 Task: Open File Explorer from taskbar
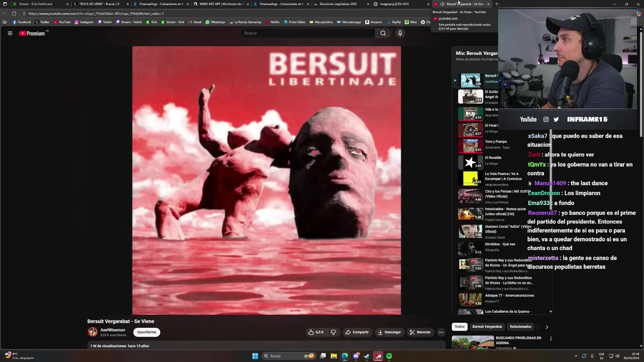[x=334, y=356]
